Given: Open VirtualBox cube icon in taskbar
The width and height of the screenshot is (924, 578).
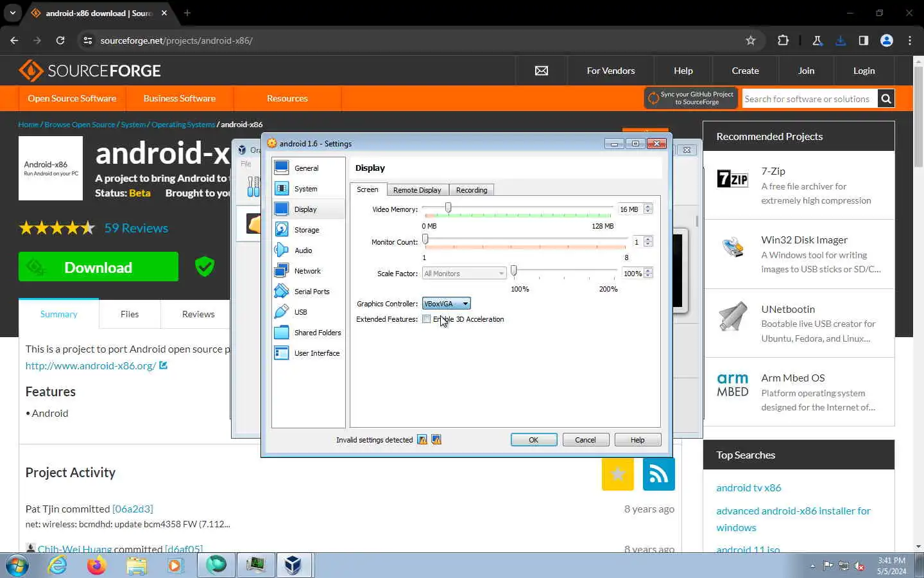Looking at the screenshot, I should (293, 565).
